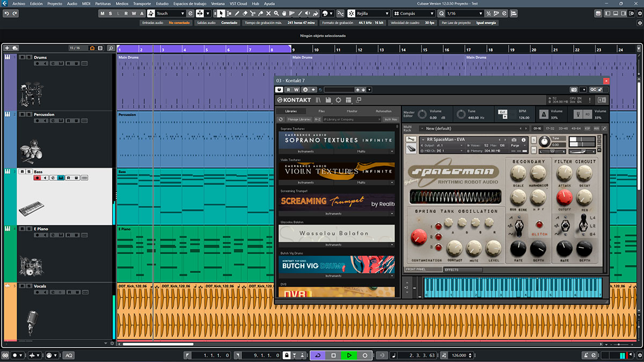This screenshot has width=644, height=362.
Task: Open Kontakt settings gear icon
Action: click(339, 100)
